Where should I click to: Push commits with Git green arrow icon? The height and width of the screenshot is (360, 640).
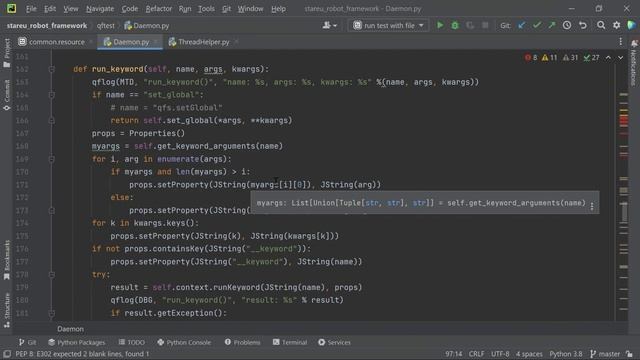(552, 25)
